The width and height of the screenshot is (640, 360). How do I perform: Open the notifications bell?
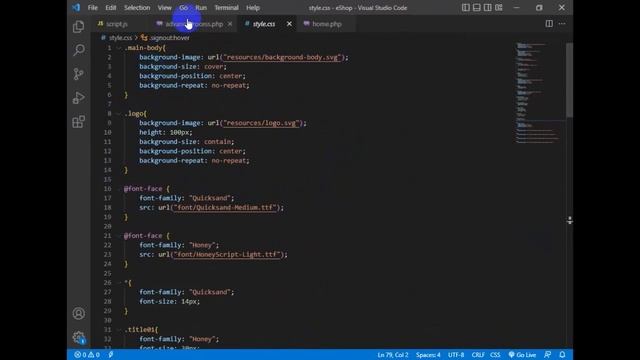[x=562, y=355]
